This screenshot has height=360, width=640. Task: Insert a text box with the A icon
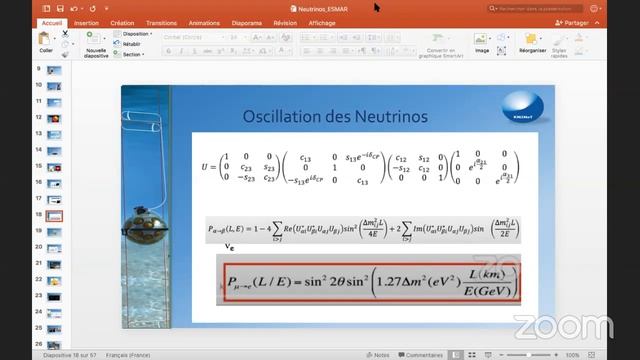pyautogui.click(x=501, y=51)
